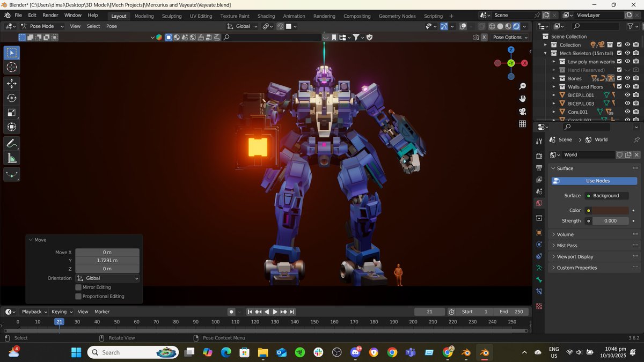Switch to rendered viewport shading
This screenshot has height=362, width=644.
[516, 26]
